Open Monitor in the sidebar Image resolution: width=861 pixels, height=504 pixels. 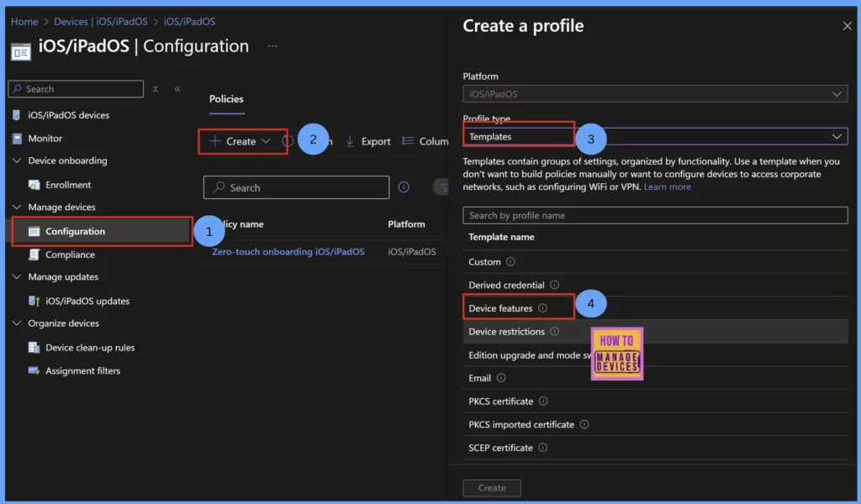tap(45, 139)
